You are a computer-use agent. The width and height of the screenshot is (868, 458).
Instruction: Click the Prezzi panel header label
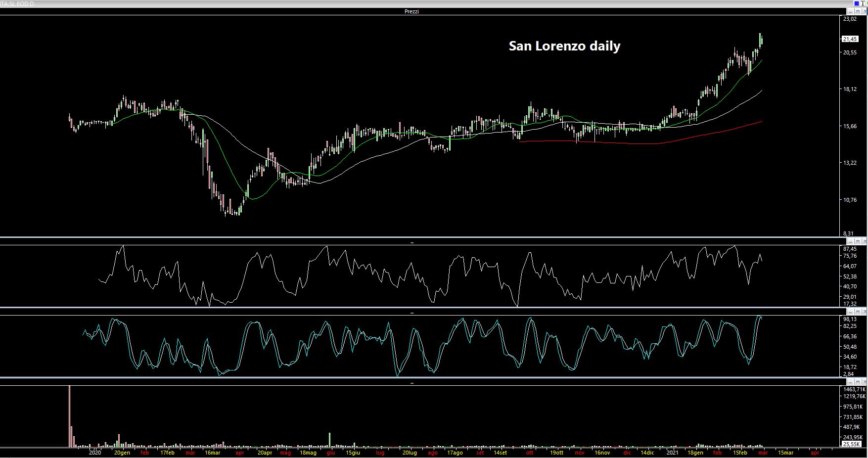411,11
